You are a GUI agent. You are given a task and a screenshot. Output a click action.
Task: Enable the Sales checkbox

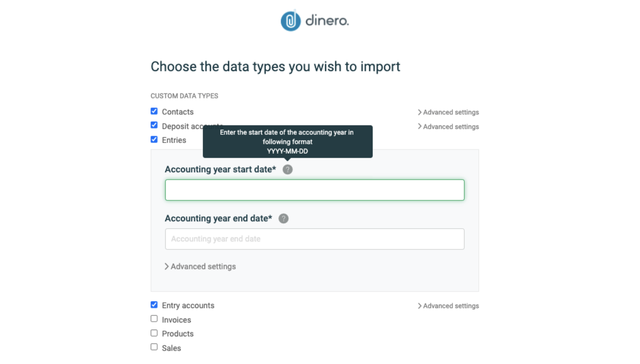[x=154, y=347]
